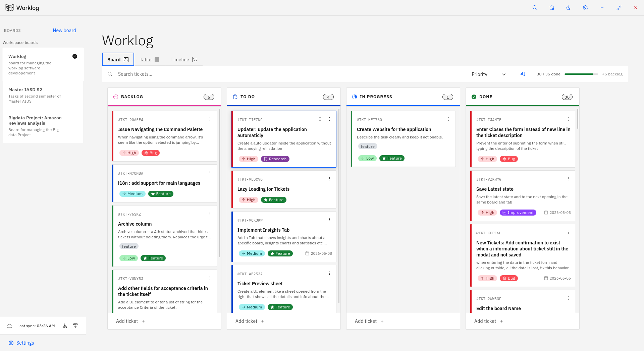Viewport: 644px width, 351px height.
Task: Switch to the Board view tab
Action: (x=118, y=60)
